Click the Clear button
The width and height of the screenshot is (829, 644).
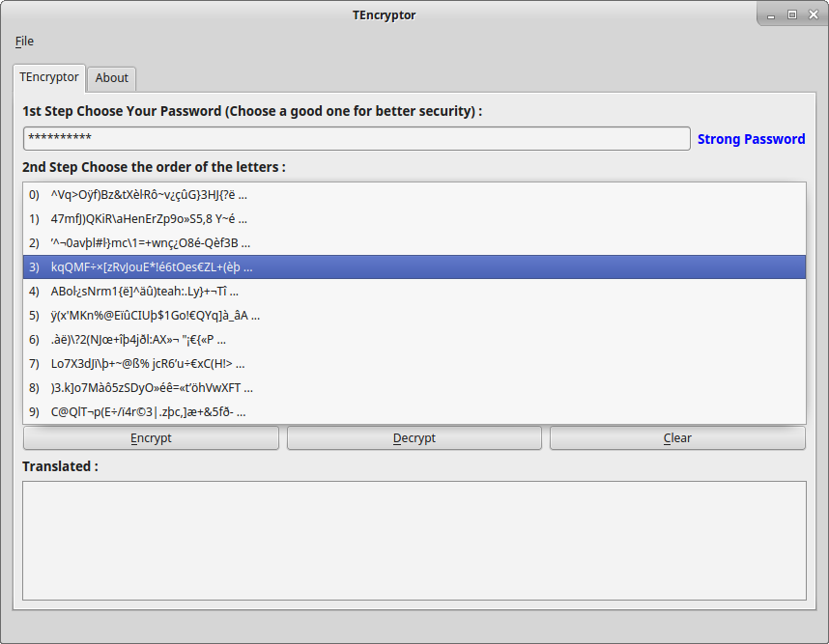tap(678, 438)
